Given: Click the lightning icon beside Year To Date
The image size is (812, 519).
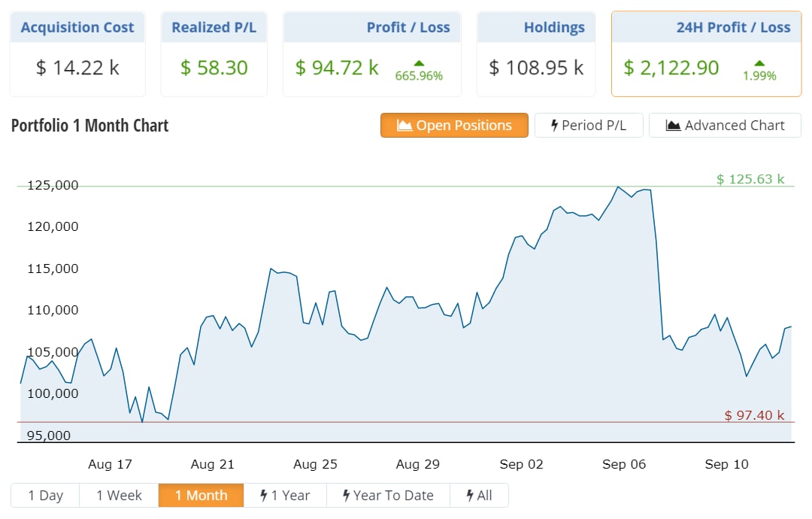Looking at the screenshot, I should tap(346, 495).
